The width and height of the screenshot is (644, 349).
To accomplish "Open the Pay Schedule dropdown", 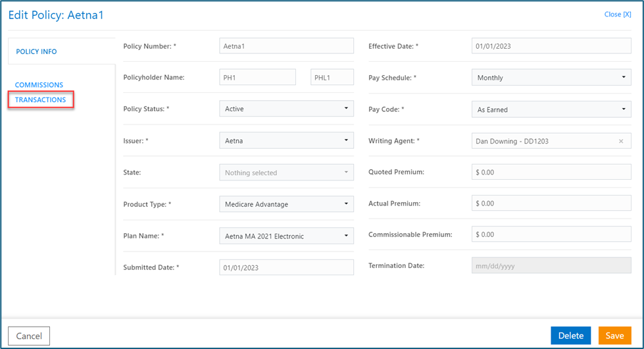I will (551, 78).
